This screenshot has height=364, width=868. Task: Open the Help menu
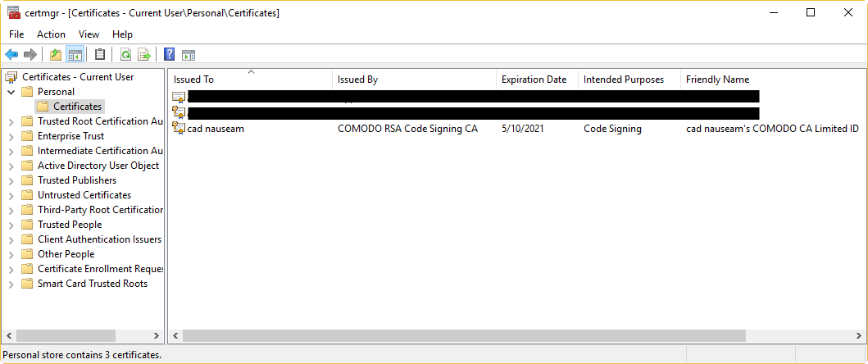(122, 34)
